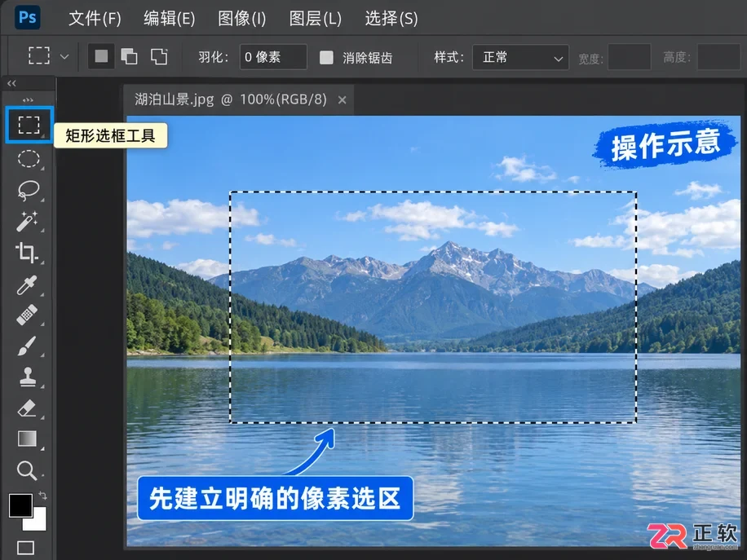Select the Gradient tool
The height and width of the screenshot is (560, 747).
click(x=27, y=439)
